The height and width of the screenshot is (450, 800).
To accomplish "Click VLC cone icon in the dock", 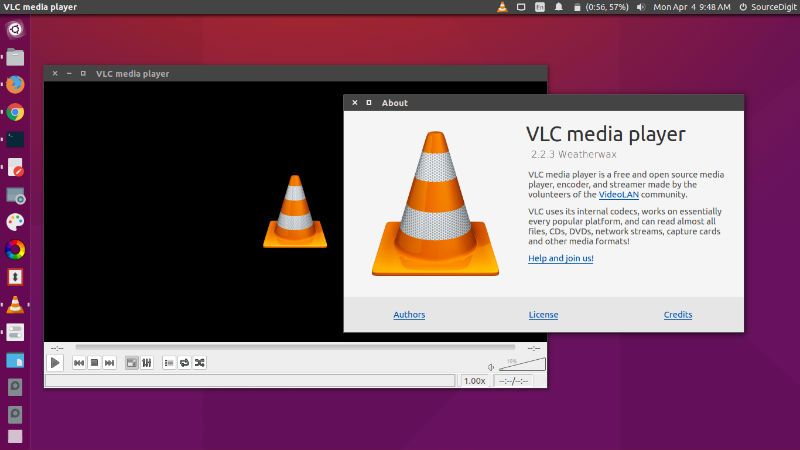I will tap(15, 305).
